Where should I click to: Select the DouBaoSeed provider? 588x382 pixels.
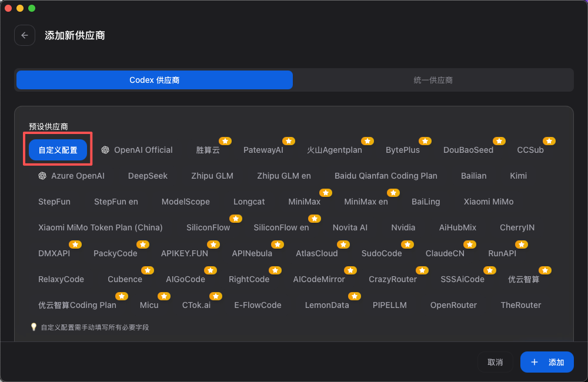coord(469,150)
